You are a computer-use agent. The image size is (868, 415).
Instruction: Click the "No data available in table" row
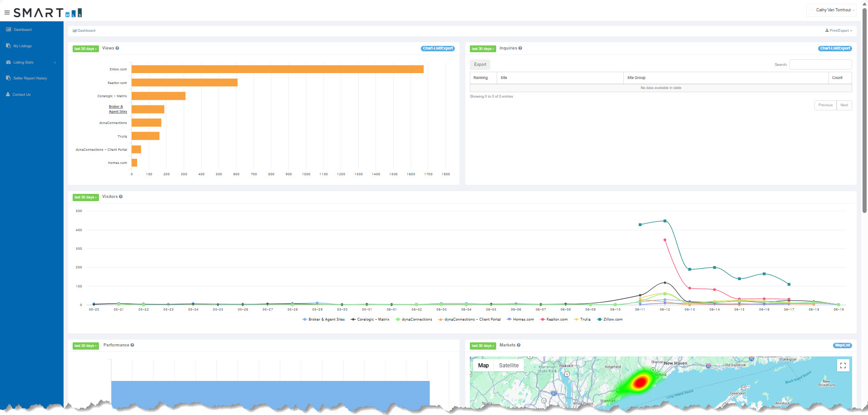click(x=661, y=88)
